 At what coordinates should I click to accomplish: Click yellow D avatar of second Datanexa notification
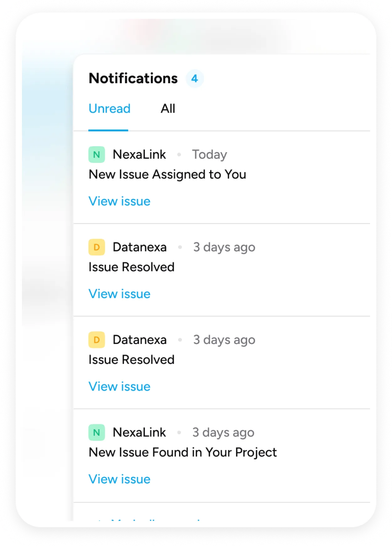97,340
